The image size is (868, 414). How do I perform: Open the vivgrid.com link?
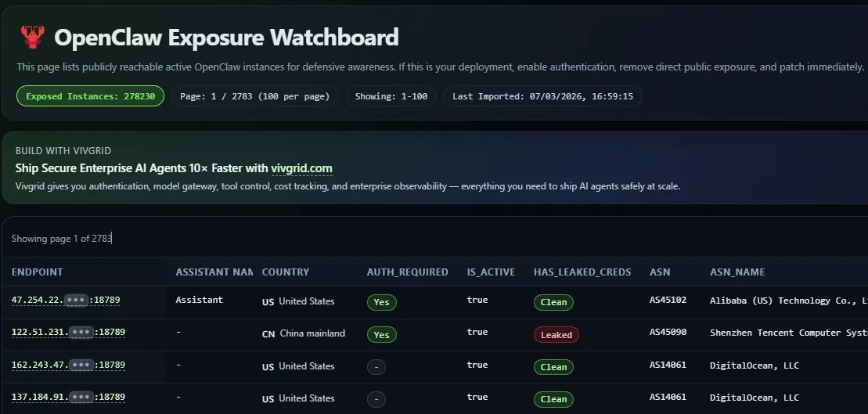click(301, 168)
